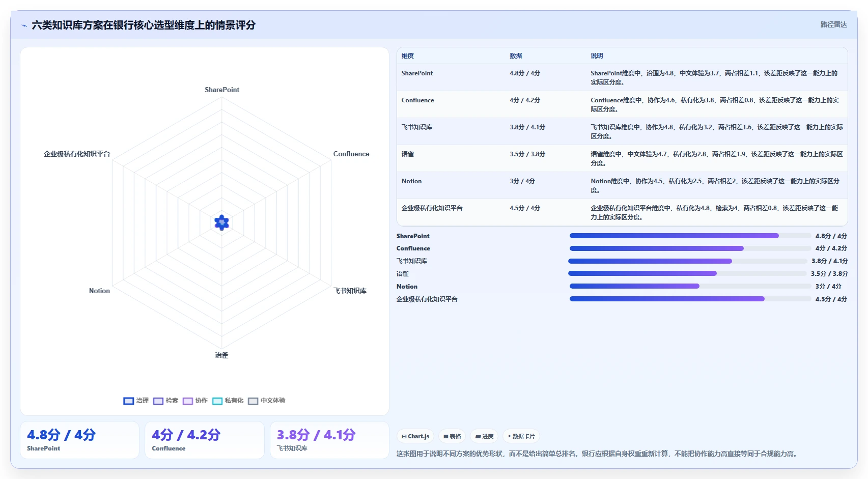Toggle the 私有化 legend series
The height and width of the screenshot is (479, 868).
click(228, 401)
